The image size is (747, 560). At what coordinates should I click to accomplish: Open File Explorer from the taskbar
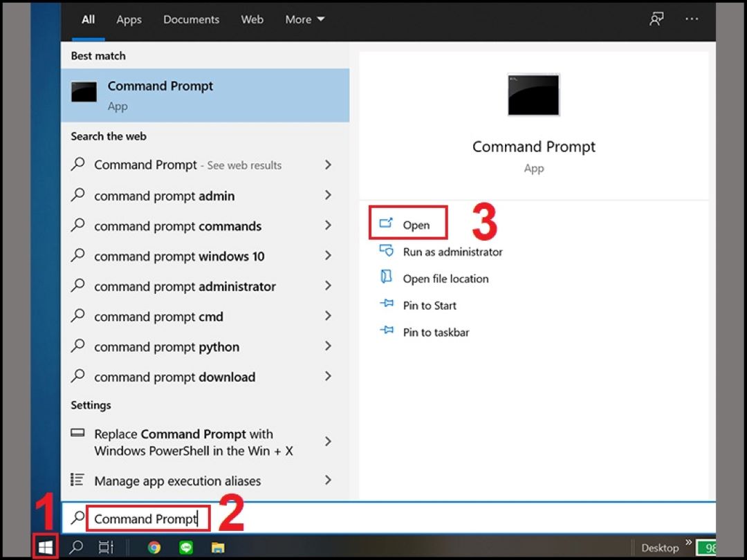tap(218, 548)
